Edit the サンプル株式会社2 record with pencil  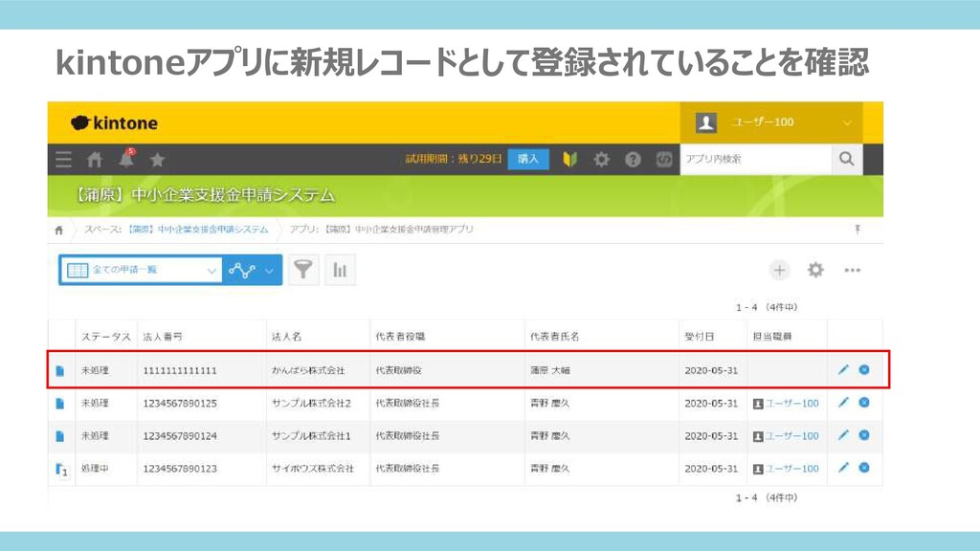pyautogui.click(x=843, y=403)
